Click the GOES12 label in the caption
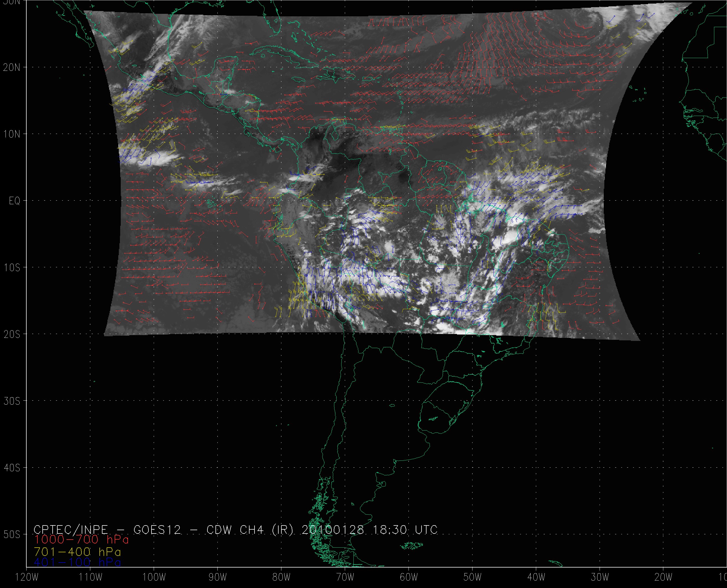Viewport: 727px width, 588px height. (157, 529)
